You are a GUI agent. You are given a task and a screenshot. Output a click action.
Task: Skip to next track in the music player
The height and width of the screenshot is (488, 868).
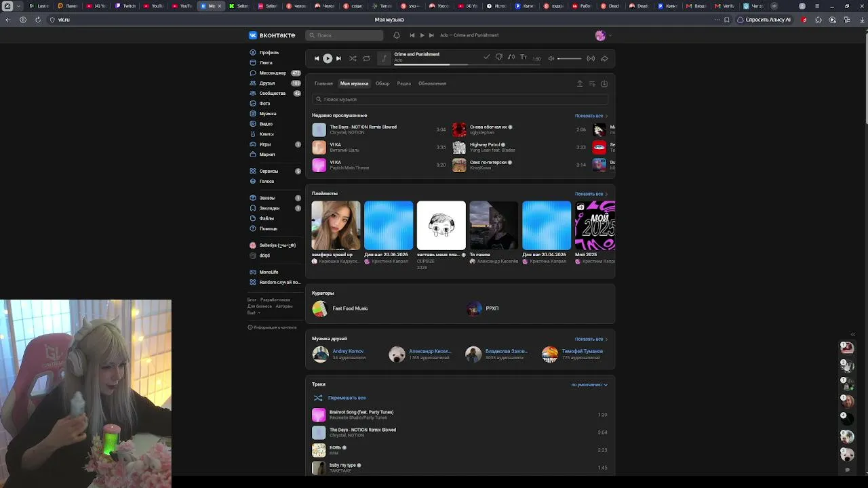point(338,58)
